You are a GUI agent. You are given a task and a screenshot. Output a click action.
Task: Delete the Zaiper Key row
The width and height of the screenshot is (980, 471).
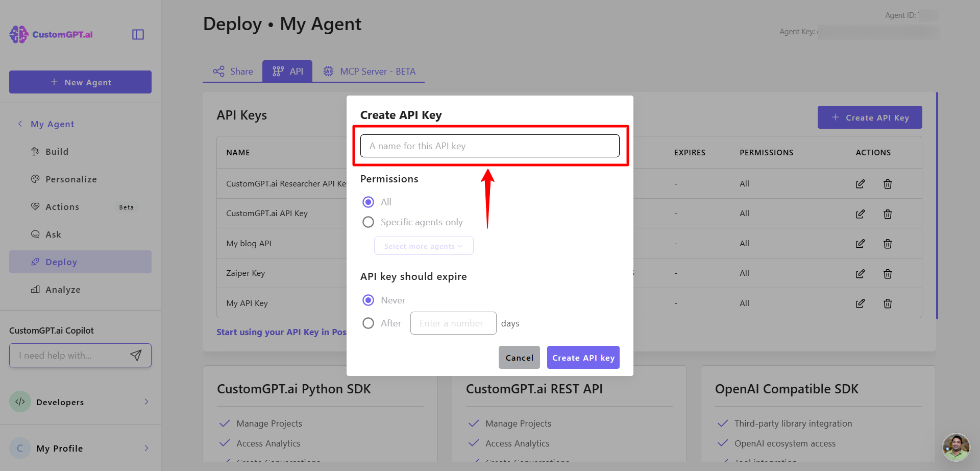888,274
